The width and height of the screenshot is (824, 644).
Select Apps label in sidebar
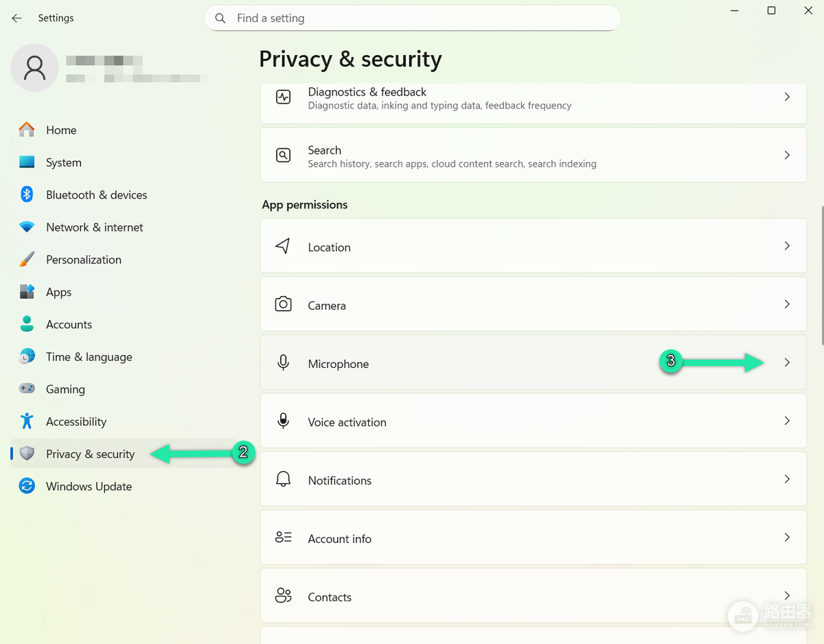[58, 292]
